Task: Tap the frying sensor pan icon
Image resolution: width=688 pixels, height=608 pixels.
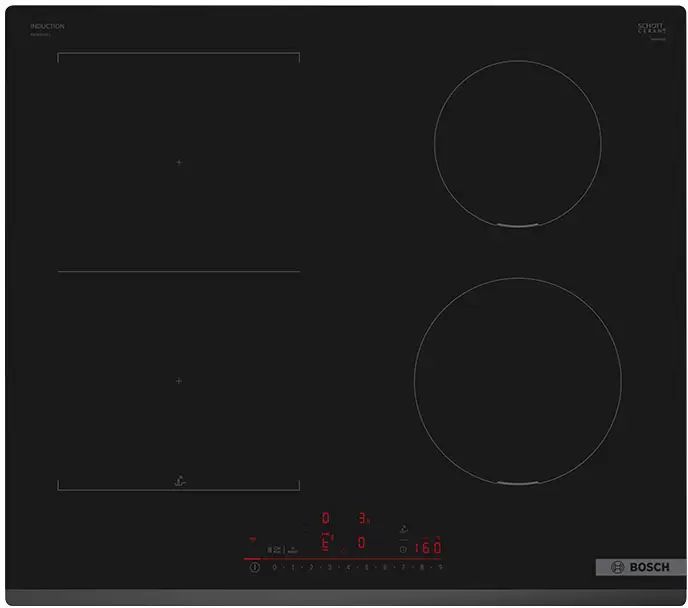Action: tap(403, 528)
